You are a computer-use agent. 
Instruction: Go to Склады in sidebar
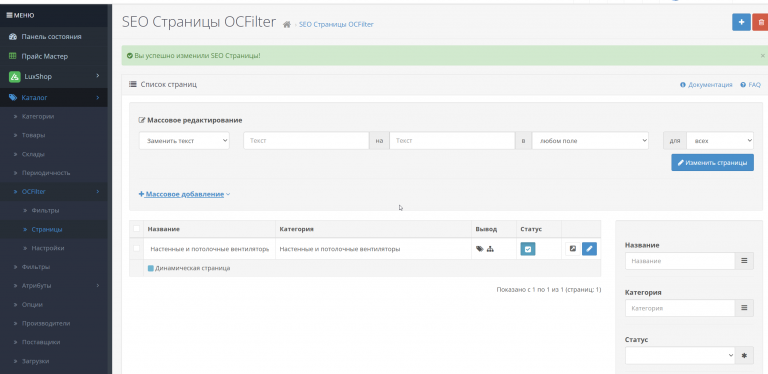(x=33, y=154)
